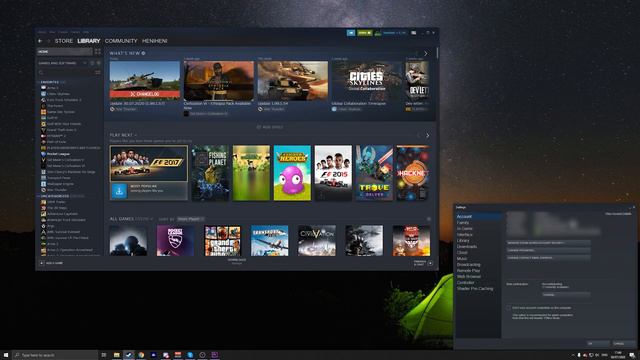Viewport: 640px width, 360px height.
Task: Open beta participation Change button
Action: [566, 295]
